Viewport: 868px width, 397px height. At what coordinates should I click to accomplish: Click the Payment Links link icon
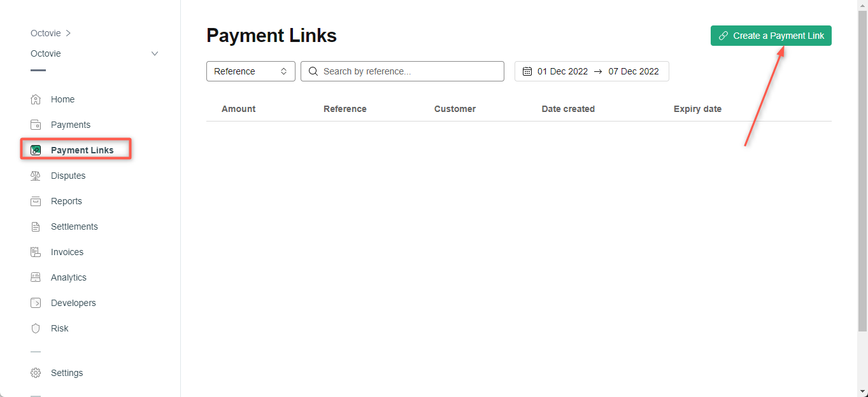pyautogui.click(x=36, y=150)
